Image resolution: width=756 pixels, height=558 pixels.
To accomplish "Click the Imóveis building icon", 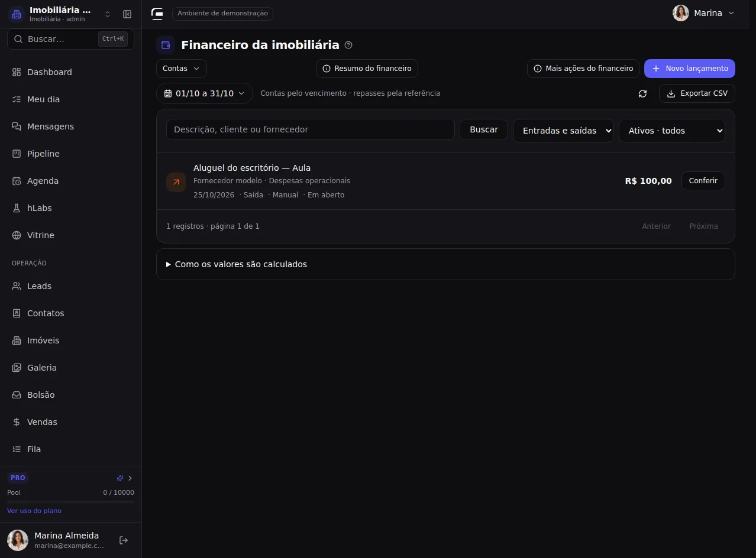I will coord(17,340).
